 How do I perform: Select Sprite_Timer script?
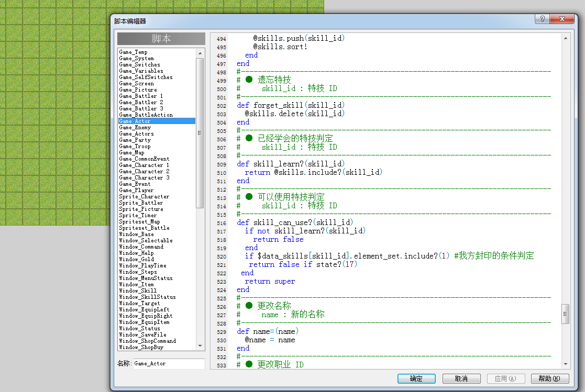[157, 216]
